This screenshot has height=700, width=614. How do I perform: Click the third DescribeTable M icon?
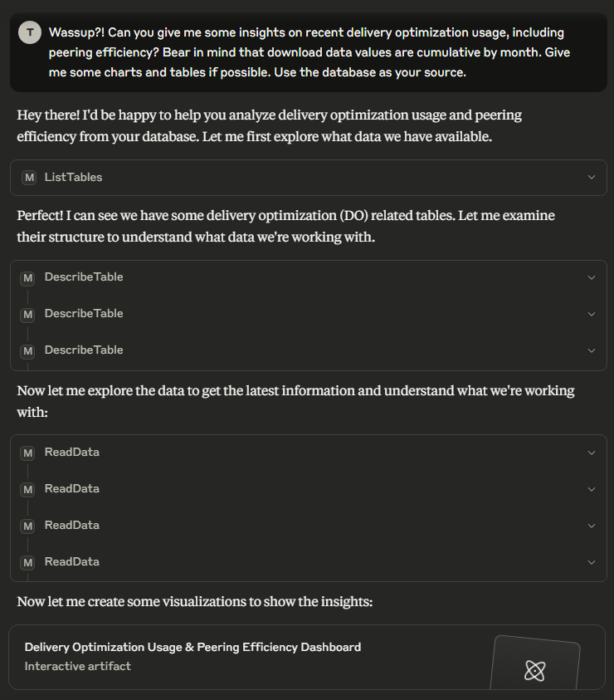(28, 350)
